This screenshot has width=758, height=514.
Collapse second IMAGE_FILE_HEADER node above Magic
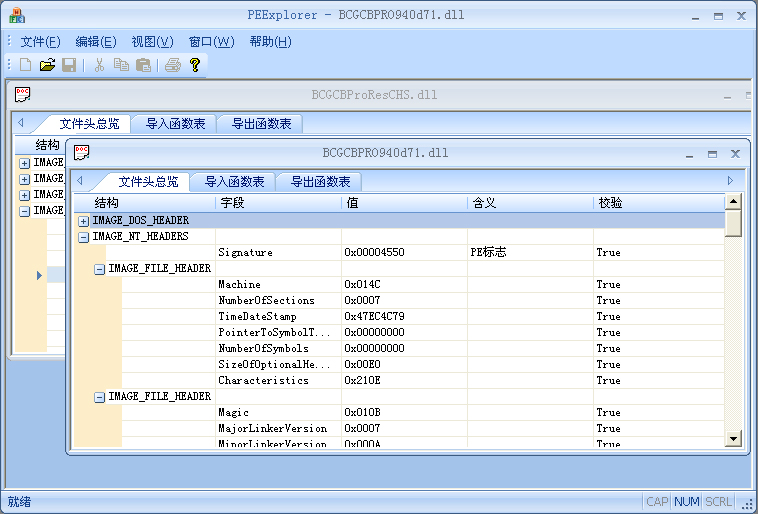point(100,397)
